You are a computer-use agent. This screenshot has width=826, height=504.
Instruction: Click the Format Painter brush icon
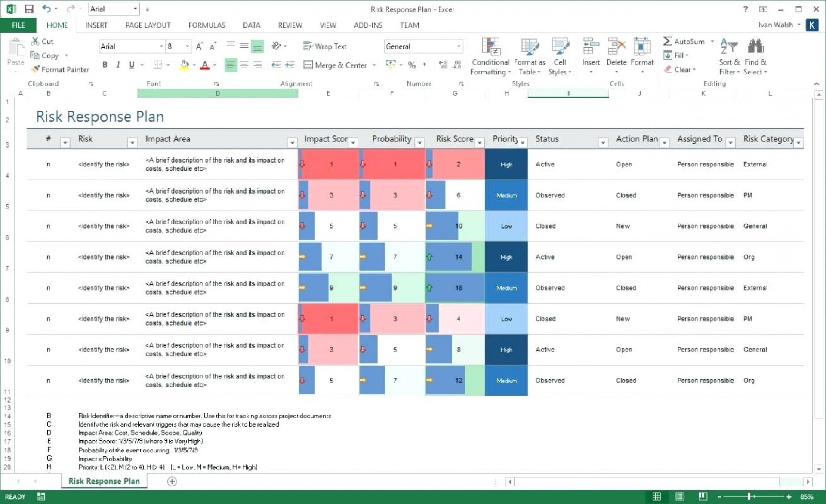pyautogui.click(x=35, y=69)
